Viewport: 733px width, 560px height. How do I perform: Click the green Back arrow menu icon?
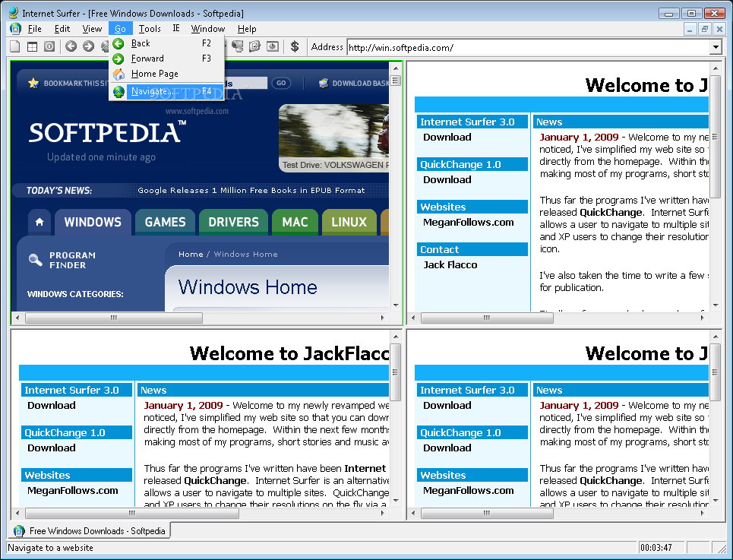[118, 43]
